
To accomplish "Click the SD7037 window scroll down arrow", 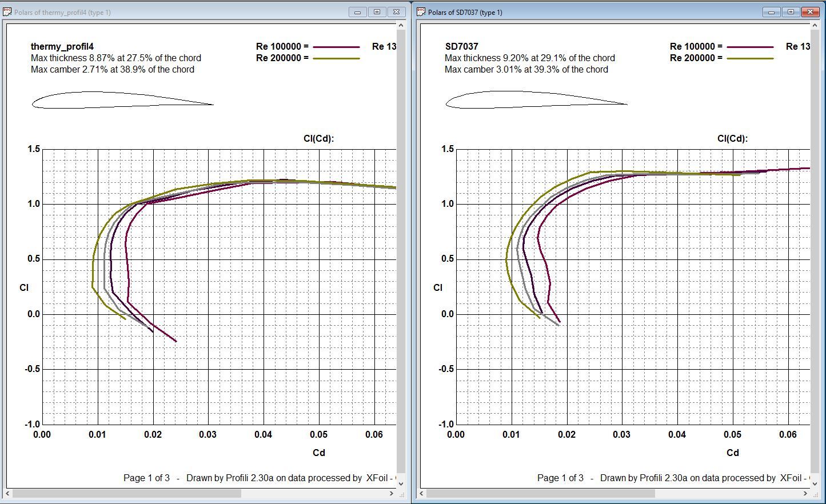I will point(815,483).
